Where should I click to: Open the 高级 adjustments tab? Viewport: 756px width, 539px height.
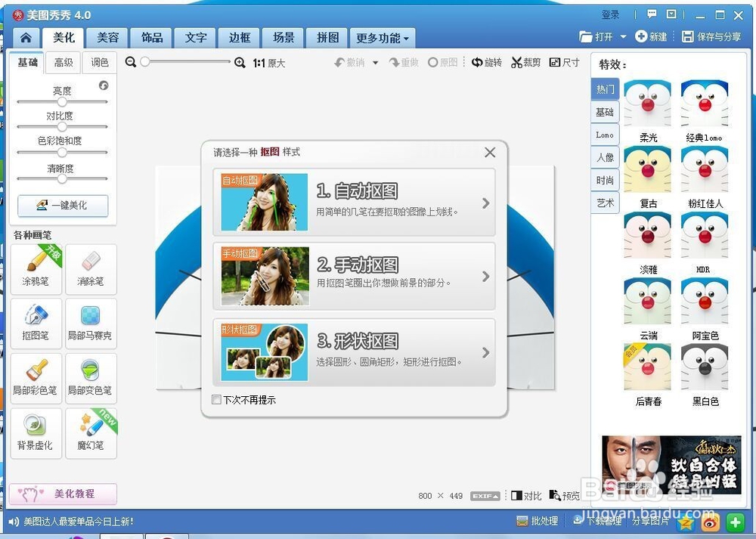[64, 62]
